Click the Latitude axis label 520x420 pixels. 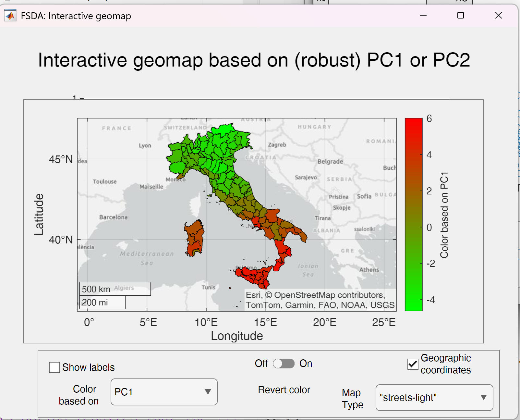pyautogui.click(x=39, y=214)
